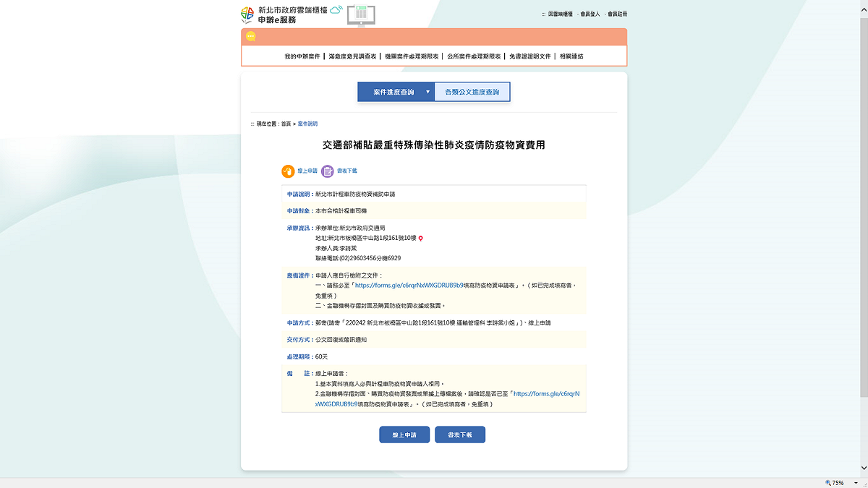Click the 書表下載 text link near top
Image resolution: width=868 pixels, height=488 pixels.
(x=347, y=171)
